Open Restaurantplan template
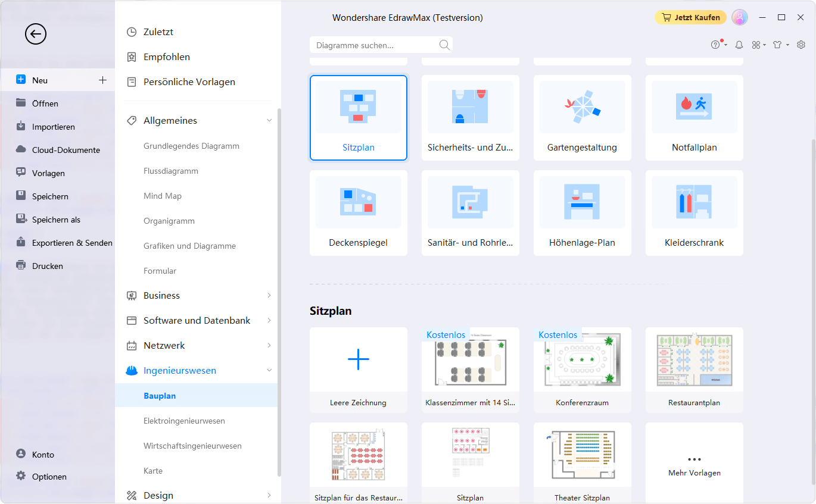The height and width of the screenshot is (504, 816). click(x=694, y=370)
